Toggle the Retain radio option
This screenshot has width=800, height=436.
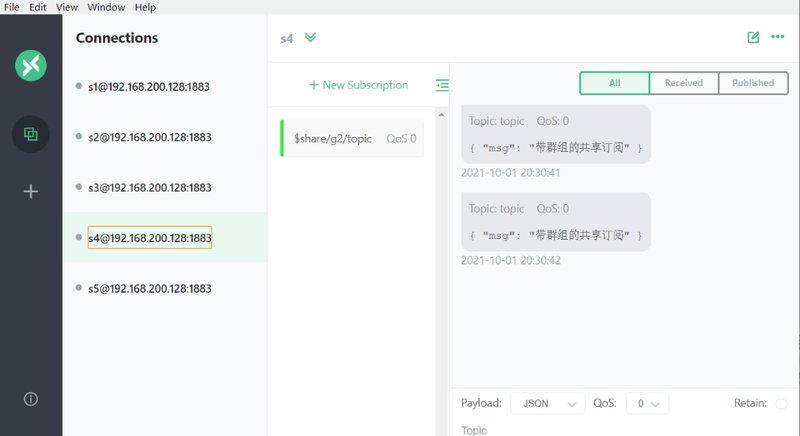point(781,404)
